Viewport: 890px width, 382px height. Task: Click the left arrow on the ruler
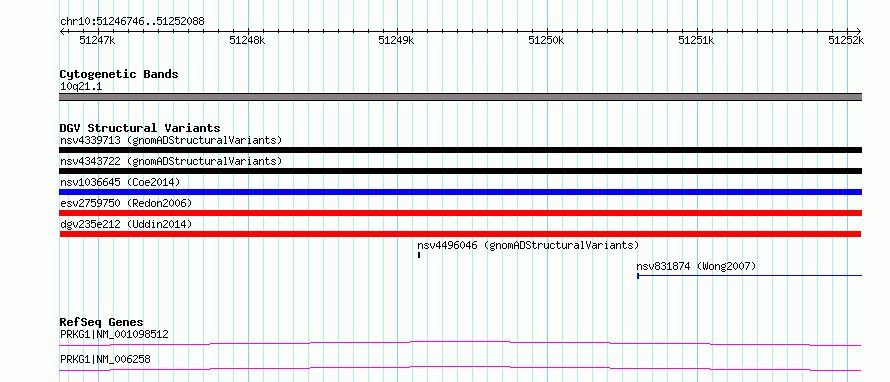(62, 31)
